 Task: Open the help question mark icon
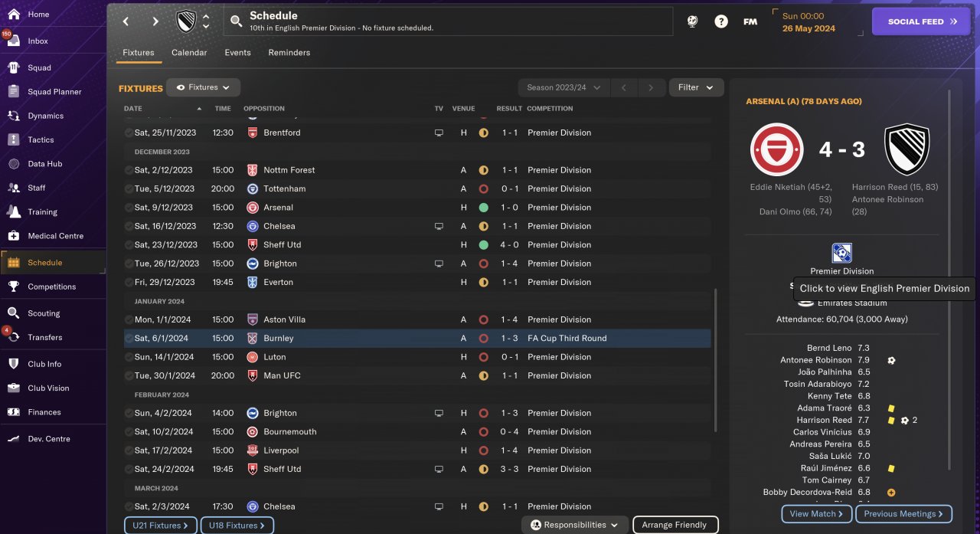click(721, 21)
